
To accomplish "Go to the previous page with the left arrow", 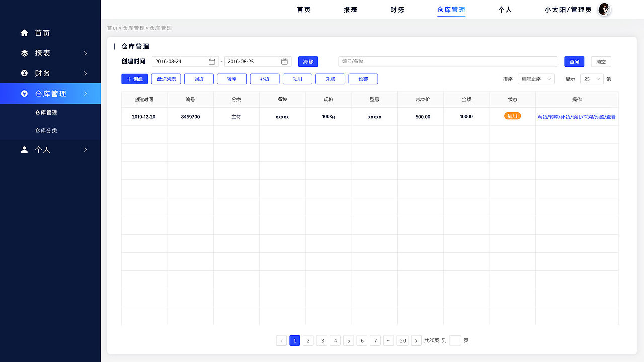I will (281, 340).
